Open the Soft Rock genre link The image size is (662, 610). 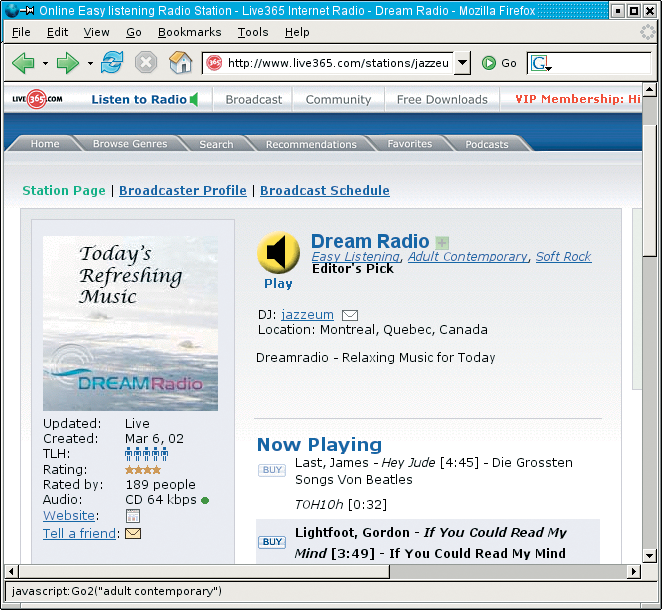coord(564,257)
